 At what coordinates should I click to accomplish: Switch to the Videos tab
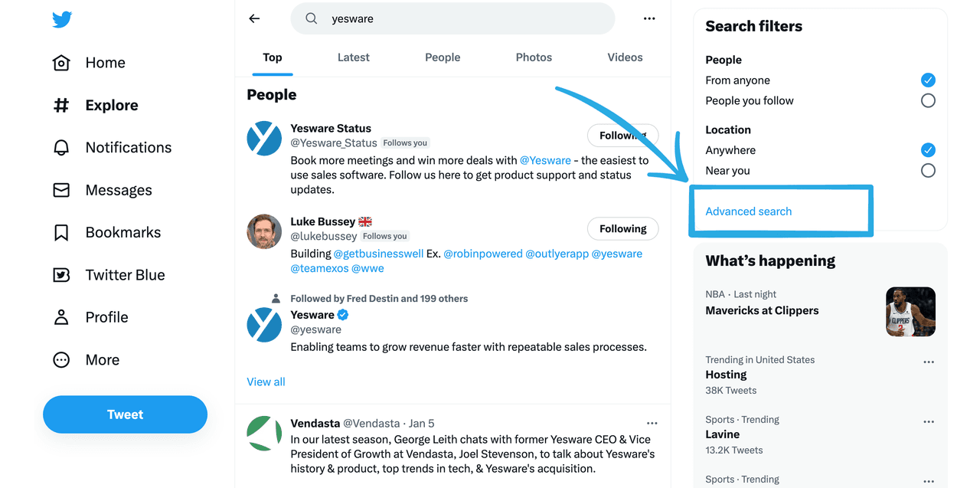(625, 57)
